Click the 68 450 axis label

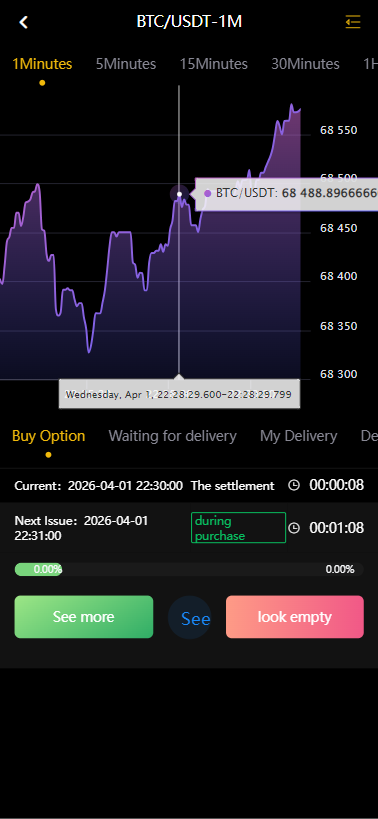(x=339, y=228)
